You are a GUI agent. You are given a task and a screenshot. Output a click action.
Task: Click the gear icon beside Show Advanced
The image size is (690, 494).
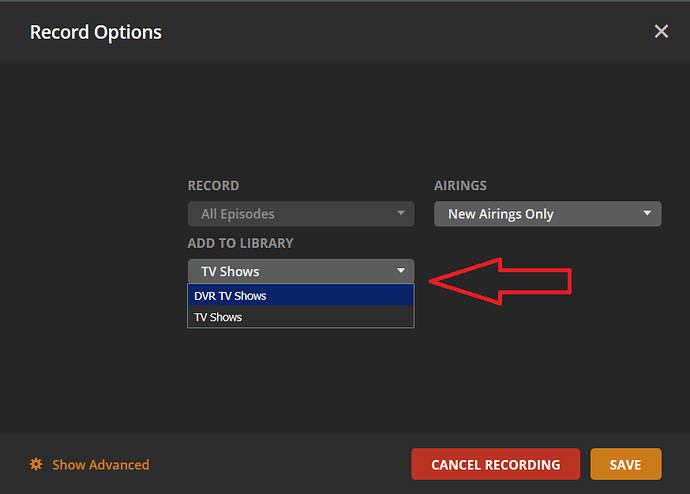(36, 464)
